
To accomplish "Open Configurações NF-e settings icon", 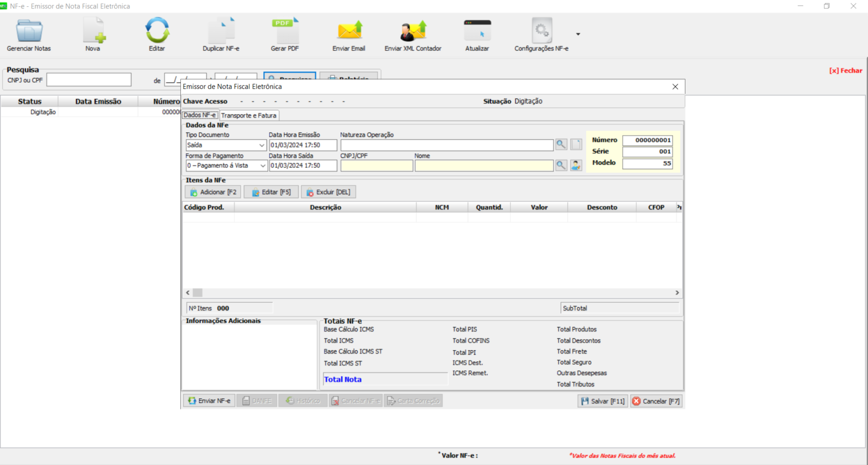I will click(x=541, y=32).
